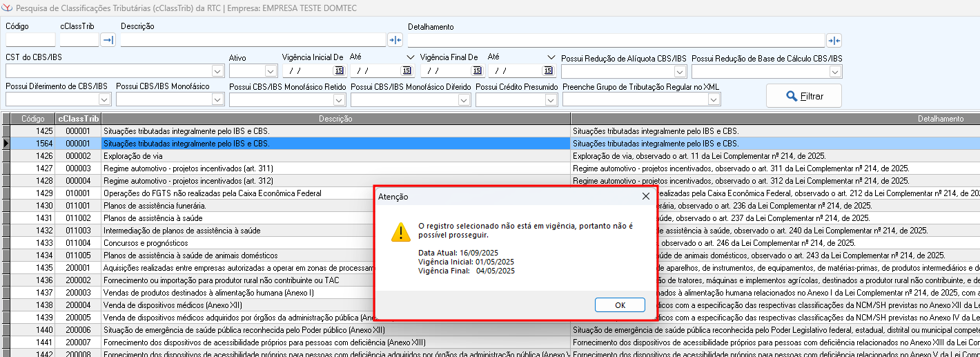This screenshot has width=980, height=357.
Task: Open calendar for Vigência Final De
Action: point(477,70)
